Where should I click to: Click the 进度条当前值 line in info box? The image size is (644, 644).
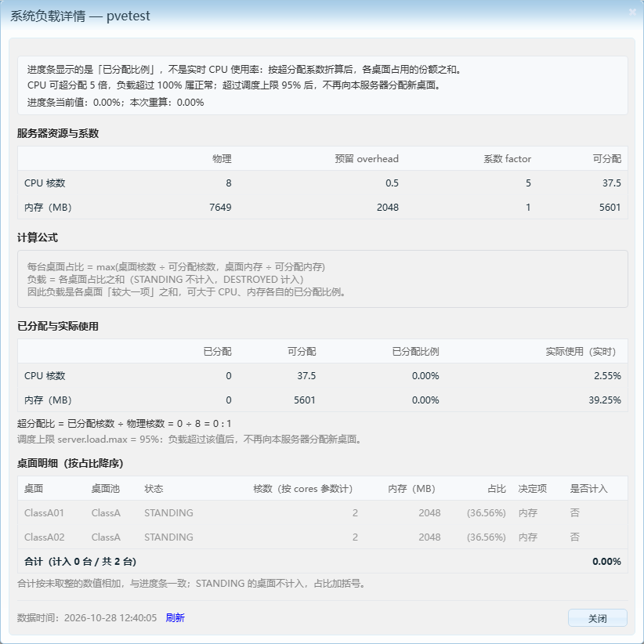pyautogui.click(x=115, y=103)
